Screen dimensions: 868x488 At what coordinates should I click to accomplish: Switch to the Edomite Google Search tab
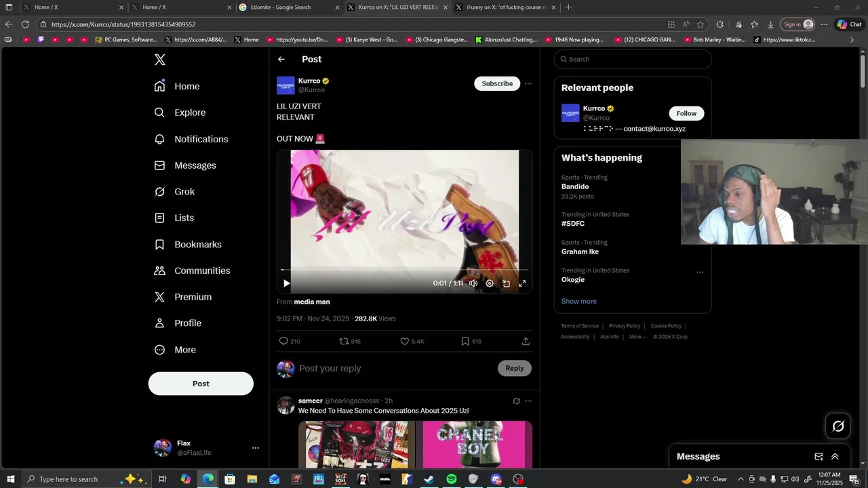(x=290, y=7)
